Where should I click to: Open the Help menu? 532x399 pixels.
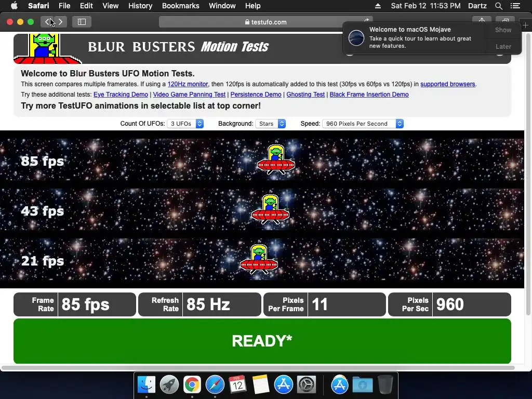coord(253,6)
